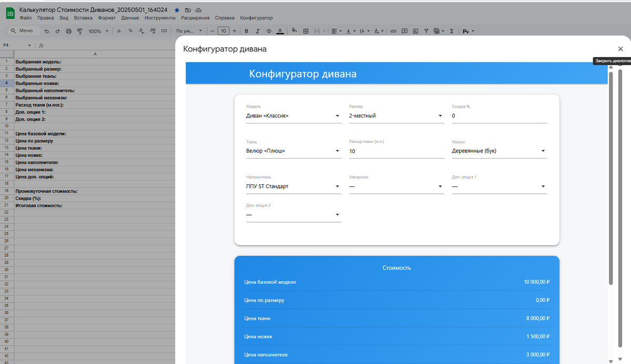Star the spreadsheet document
Viewport: 631px width, 364px height.
pos(177,10)
